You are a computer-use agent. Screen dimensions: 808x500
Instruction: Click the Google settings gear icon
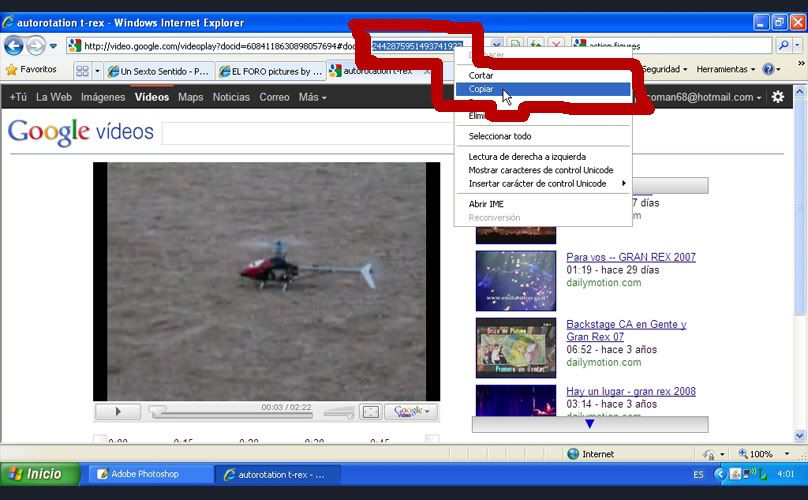(778, 96)
